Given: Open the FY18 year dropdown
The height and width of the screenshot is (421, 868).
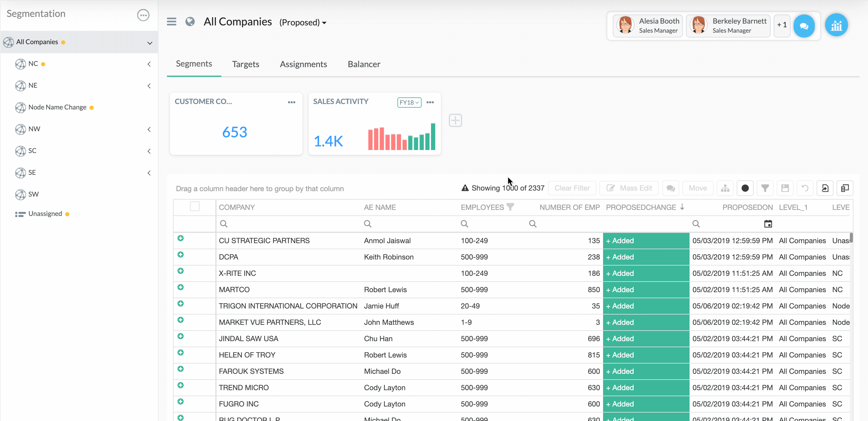Looking at the screenshot, I should [409, 103].
